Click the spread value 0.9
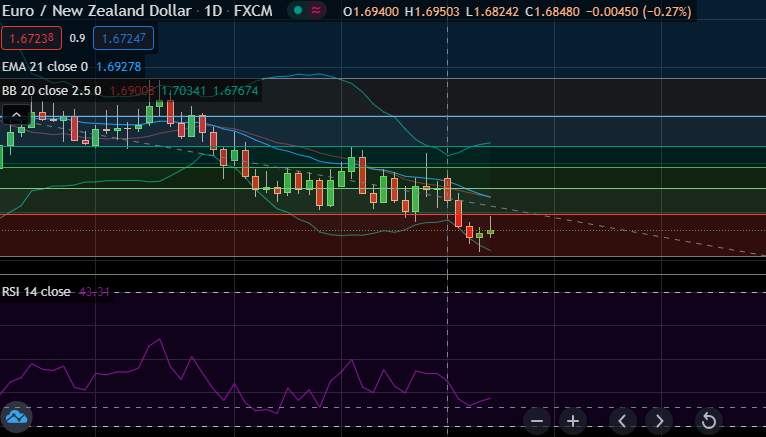The image size is (766, 437). point(77,39)
